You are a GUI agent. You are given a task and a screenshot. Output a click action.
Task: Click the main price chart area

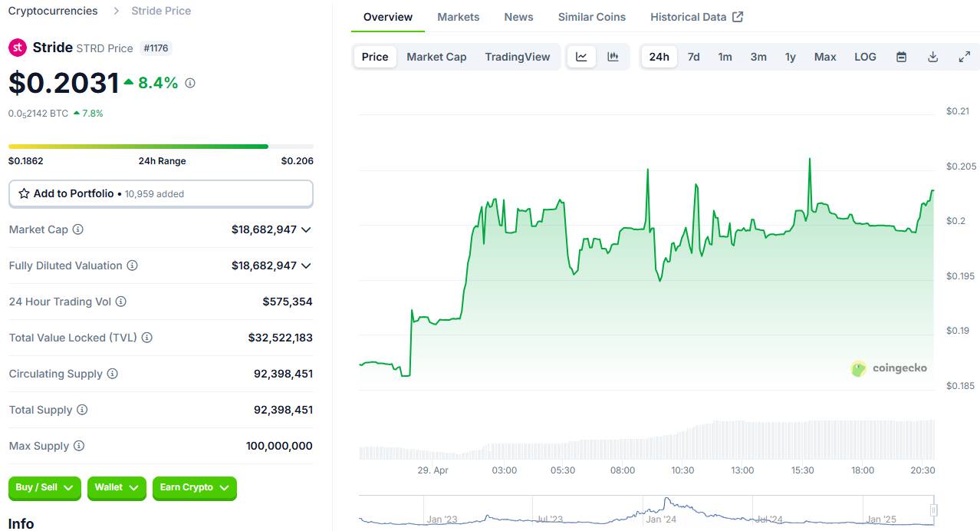coord(646,253)
